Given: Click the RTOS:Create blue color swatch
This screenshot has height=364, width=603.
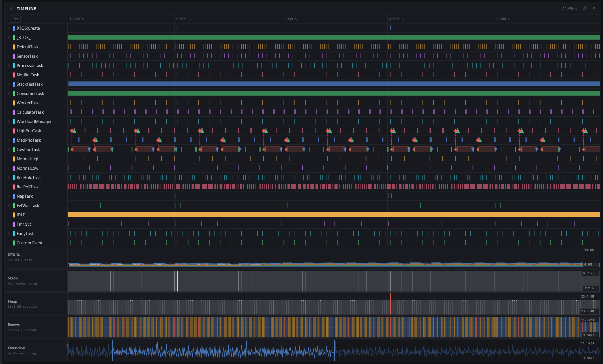Looking at the screenshot, I should coord(14,28).
